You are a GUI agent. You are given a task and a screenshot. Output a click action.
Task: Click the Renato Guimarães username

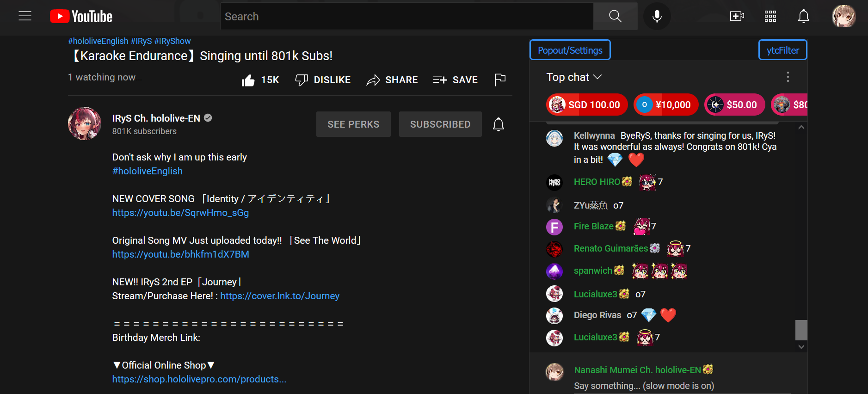(x=611, y=248)
